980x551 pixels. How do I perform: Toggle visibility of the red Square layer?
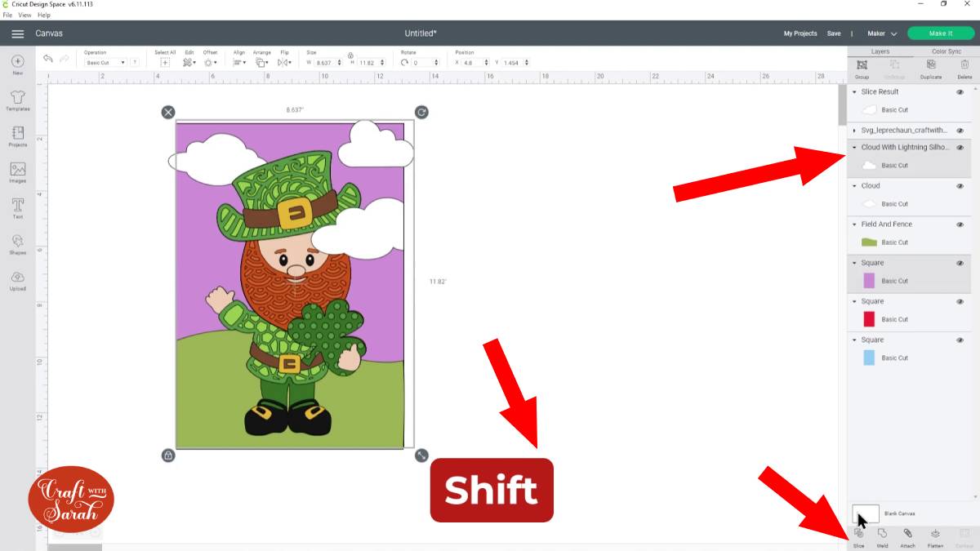coord(960,301)
